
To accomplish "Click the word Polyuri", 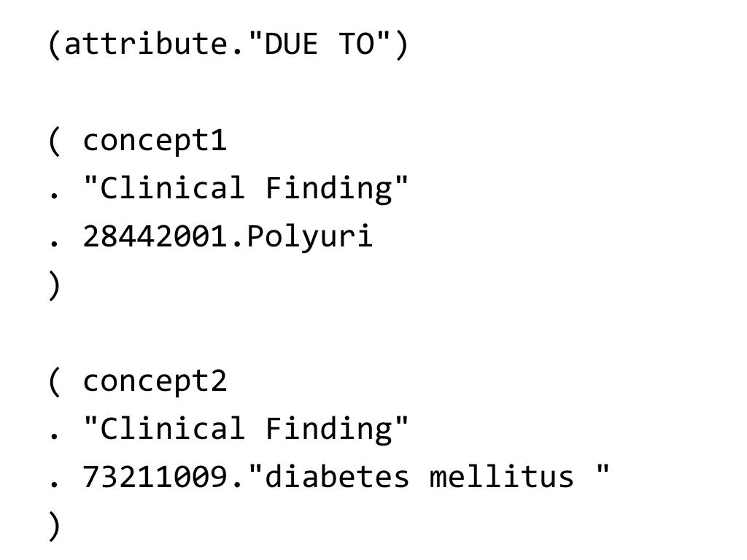I will (x=309, y=237).
